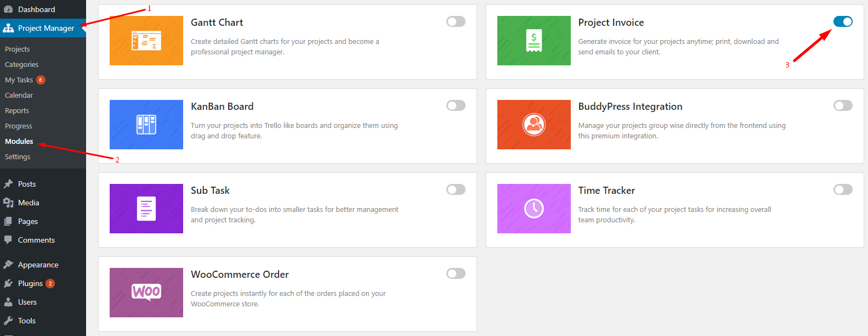Screen dimensions: 868x336
Task: Enable the Time Tracker module toggle
Action: coord(842,189)
